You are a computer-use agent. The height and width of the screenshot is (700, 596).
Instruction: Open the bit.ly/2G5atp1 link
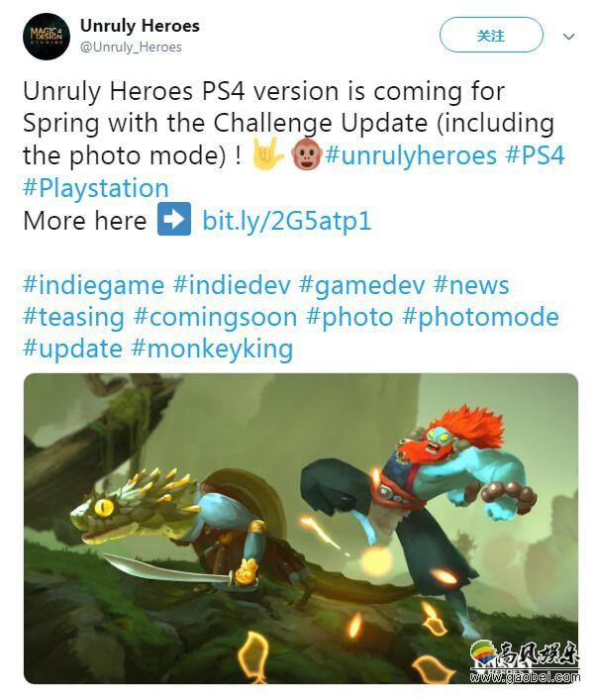287,221
